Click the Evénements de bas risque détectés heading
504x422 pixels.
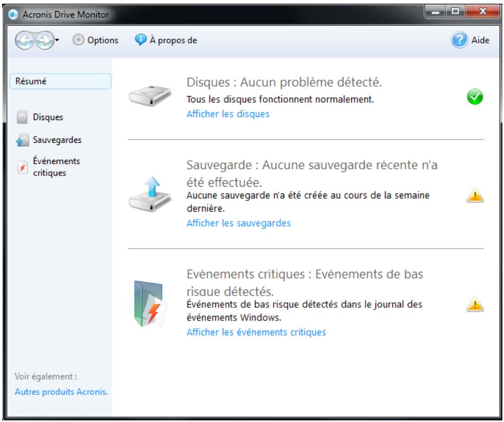305,283
